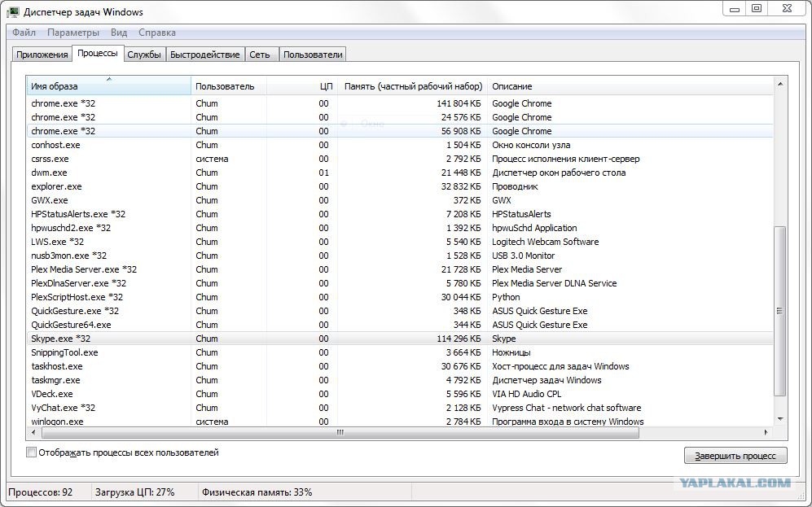Viewport: 812px width, 507px height.
Task: Switch to the Приложения tab
Action: tap(42, 55)
